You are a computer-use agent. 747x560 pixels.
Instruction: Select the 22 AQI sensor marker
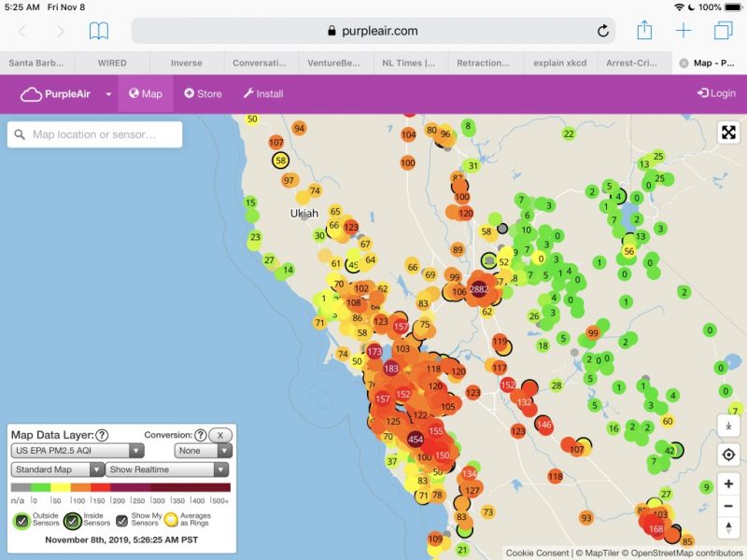(569, 133)
